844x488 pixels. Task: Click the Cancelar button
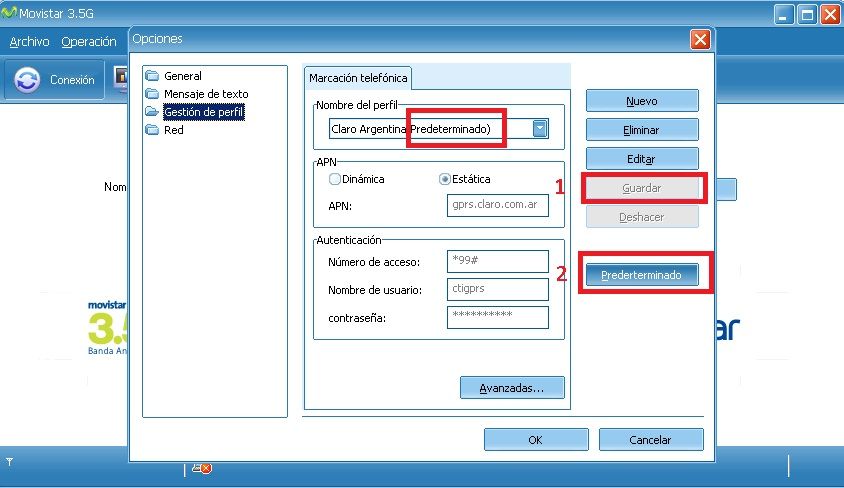click(651, 440)
